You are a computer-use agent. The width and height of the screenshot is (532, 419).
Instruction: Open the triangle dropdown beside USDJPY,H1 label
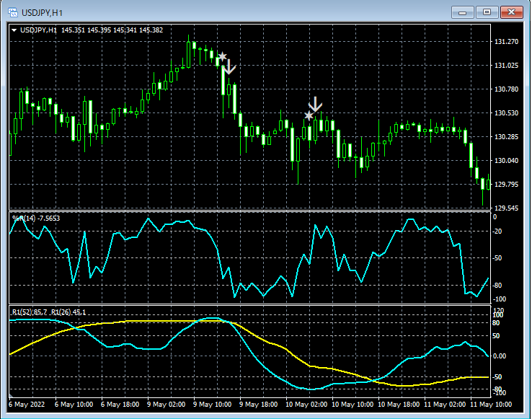tap(14, 30)
